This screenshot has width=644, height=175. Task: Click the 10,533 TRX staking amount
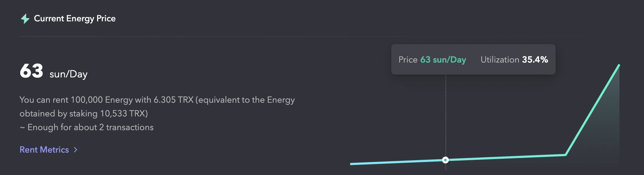(122, 114)
